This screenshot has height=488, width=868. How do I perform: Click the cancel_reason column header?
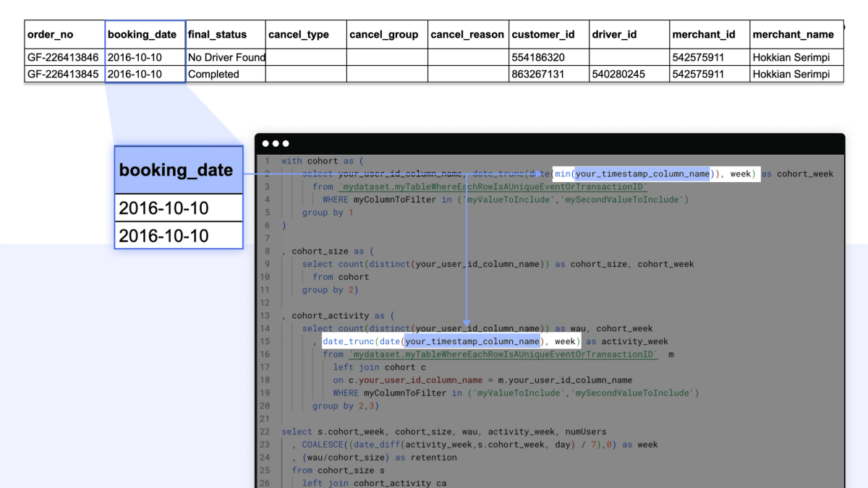pyautogui.click(x=467, y=34)
